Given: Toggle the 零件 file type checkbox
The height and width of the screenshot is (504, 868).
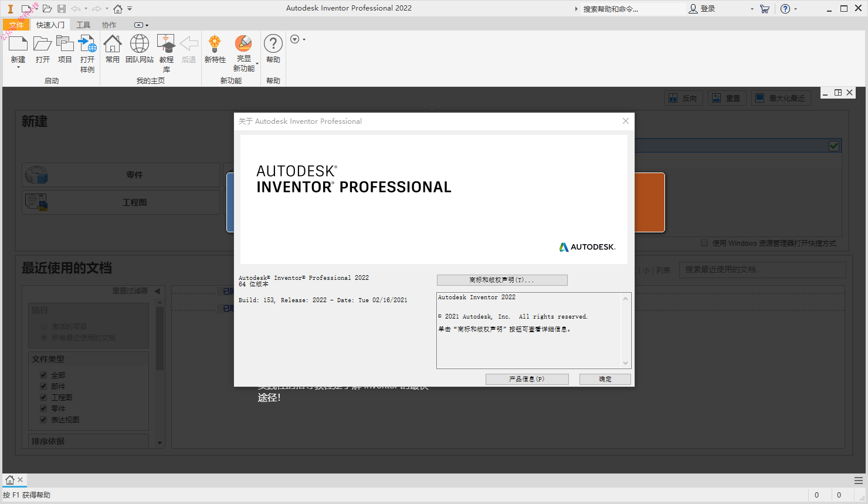Looking at the screenshot, I should coord(43,408).
